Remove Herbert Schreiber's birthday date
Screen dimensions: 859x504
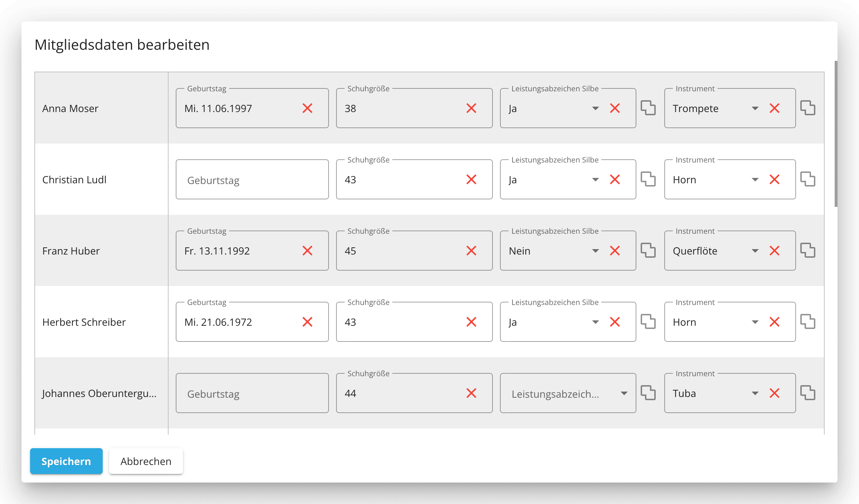click(x=307, y=322)
